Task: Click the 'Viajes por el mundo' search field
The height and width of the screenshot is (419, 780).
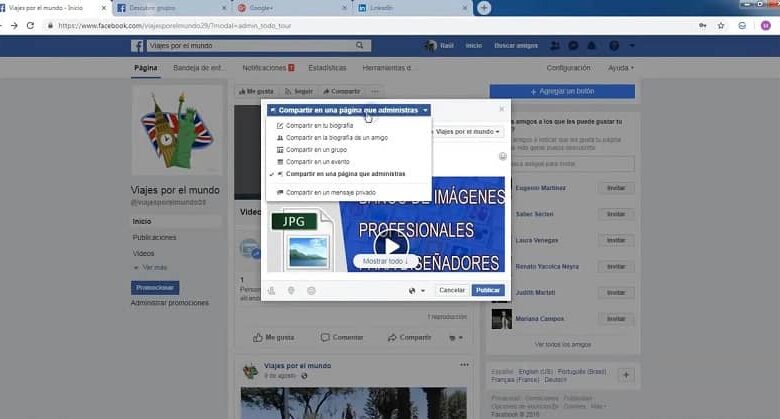Action: 259,46
